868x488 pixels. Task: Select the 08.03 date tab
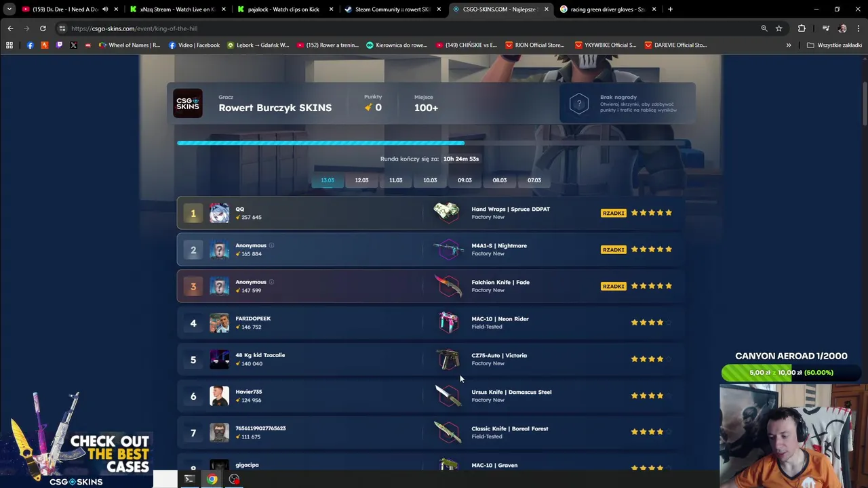499,180
